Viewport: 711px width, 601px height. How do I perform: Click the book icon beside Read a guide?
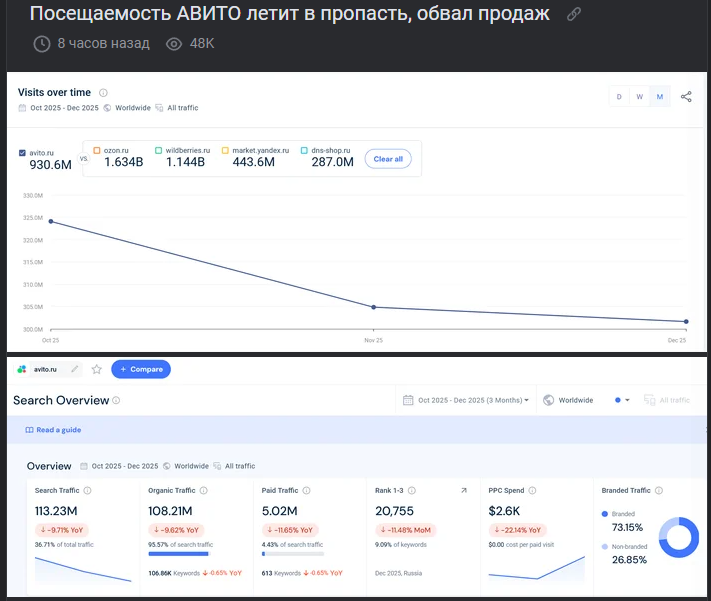pos(29,430)
